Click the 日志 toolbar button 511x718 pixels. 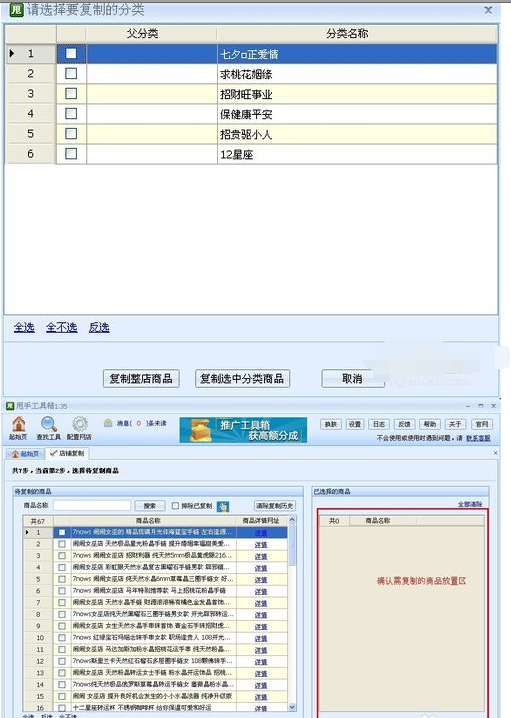point(379,424)
